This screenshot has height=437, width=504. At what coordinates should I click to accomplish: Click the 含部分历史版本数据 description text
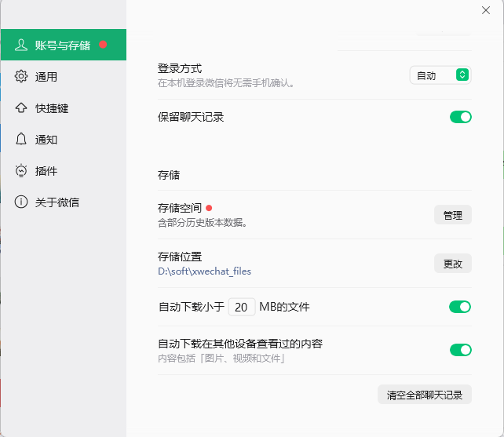click(203, 222)
